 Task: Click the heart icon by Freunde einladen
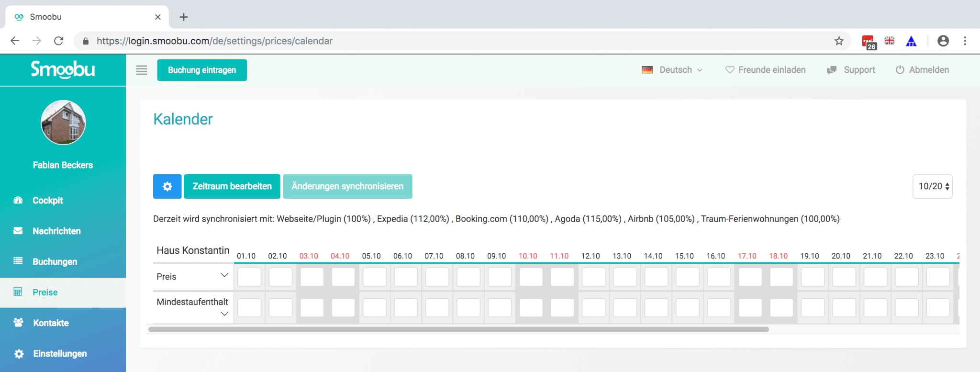click(x=730, y=70)
